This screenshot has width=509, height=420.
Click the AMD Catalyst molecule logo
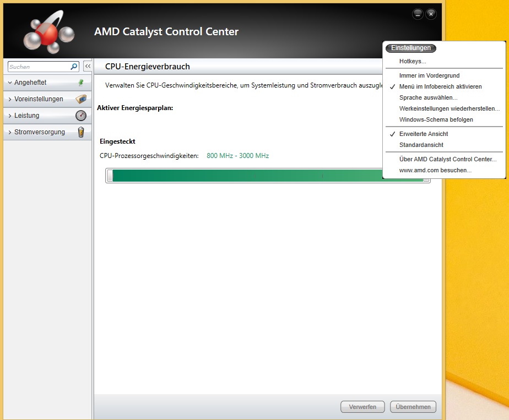(49, 32)
